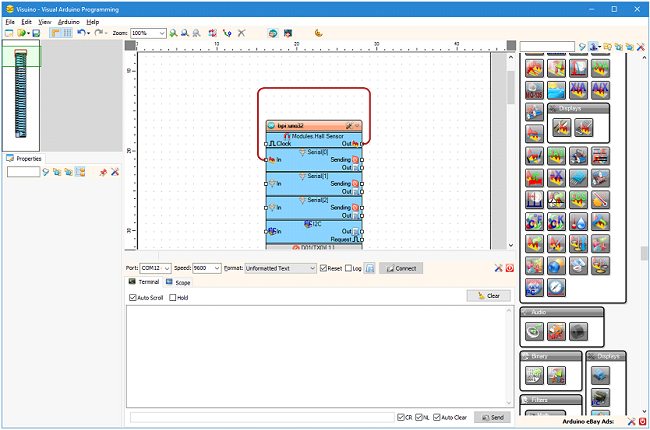
Task: Open the Open-project dropdown arrow
Action: pos(28,34)
